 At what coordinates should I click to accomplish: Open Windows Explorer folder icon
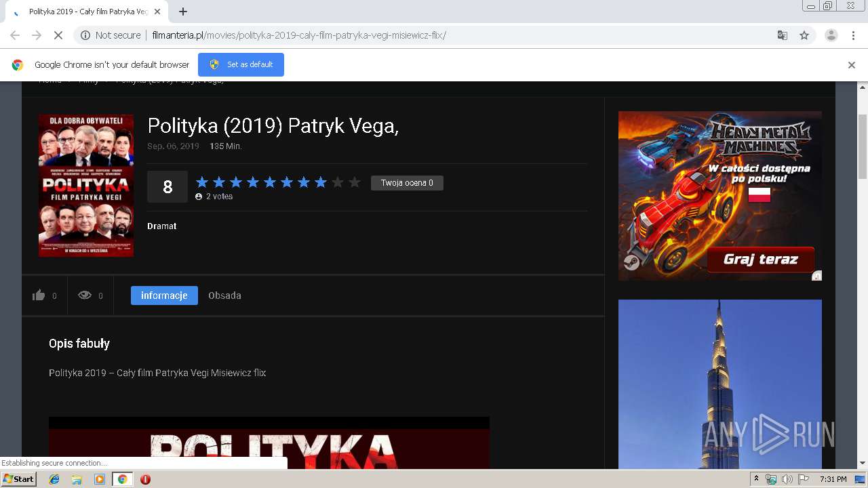(x=77, y=479)
